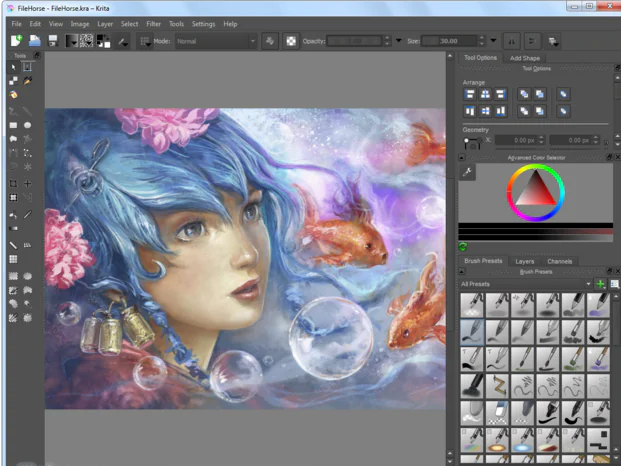621x466 pixels.
Task: Select the color picker tool in the toolbox
Action: (x=27, y=215)
